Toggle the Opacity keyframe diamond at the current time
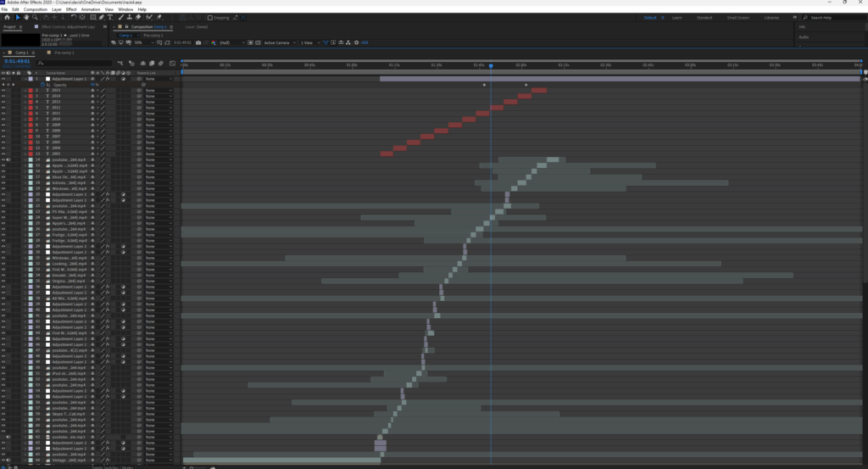868x469 pixels. (x=8, y=85)
